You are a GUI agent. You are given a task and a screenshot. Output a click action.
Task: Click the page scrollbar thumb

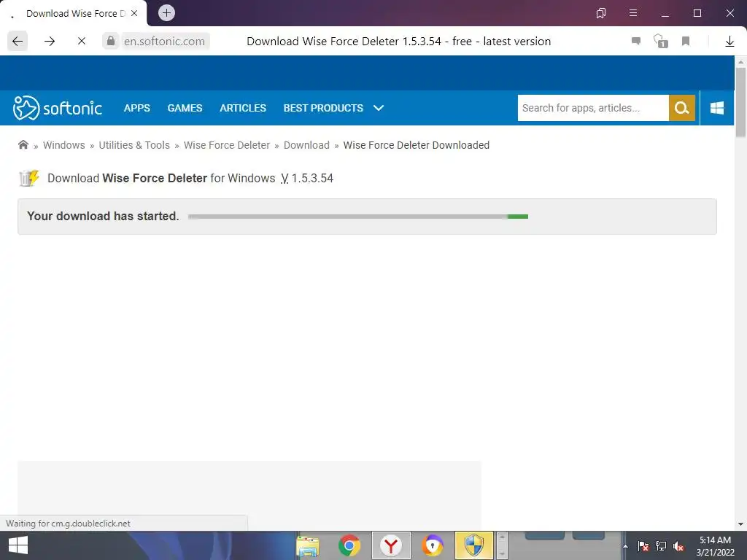pyautogui.click(x=740, y=102)
